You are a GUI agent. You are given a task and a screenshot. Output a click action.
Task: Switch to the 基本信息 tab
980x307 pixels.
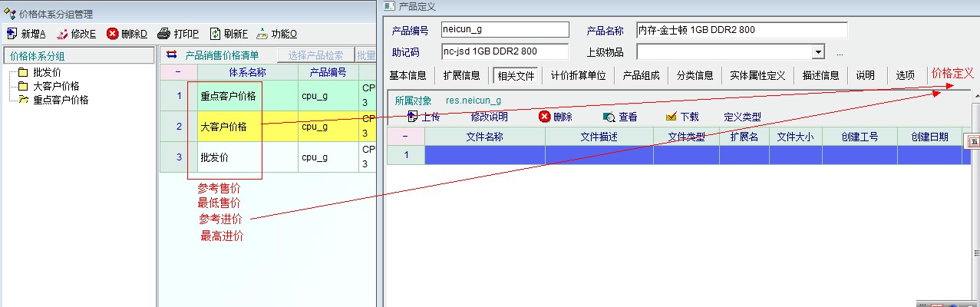pyautogui.click(x=408, y=75)
